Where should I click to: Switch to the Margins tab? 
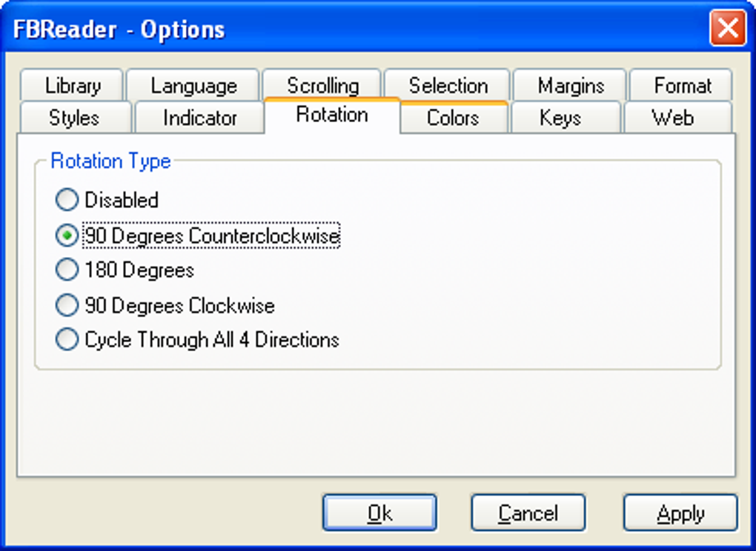(x=571, y=86)
